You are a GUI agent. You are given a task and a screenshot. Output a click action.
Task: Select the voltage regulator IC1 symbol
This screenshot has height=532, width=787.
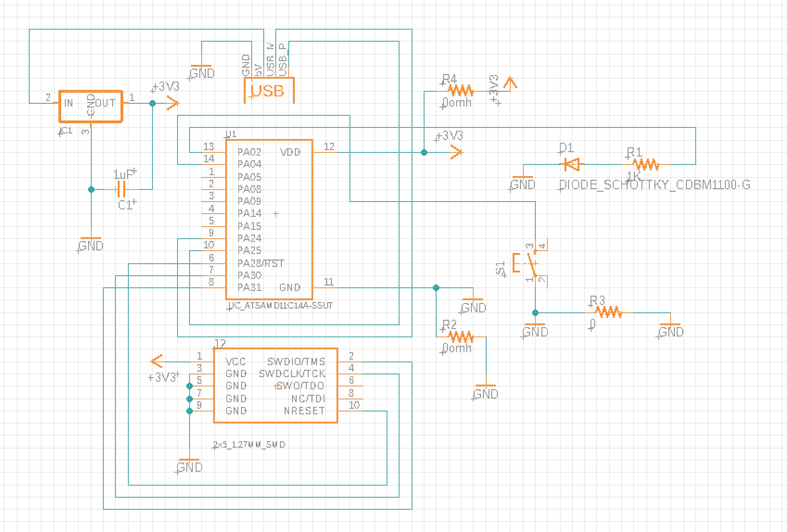click(x=91, y=106)
